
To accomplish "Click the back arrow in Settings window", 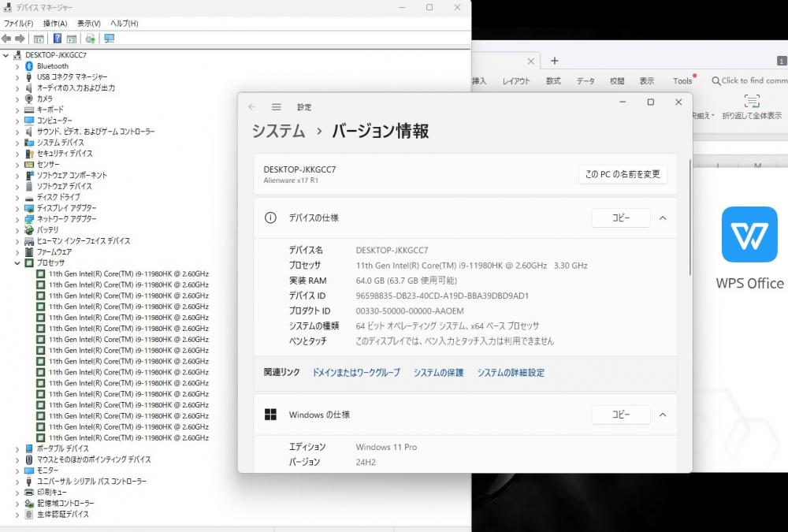I will click(252, 107).
